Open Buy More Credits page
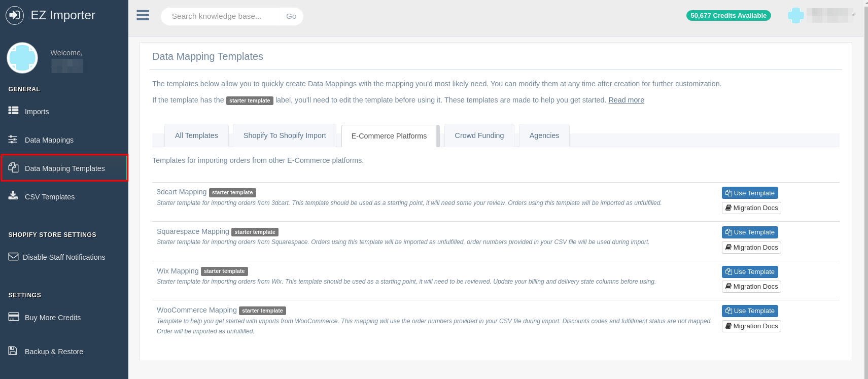 coord(64,318)
